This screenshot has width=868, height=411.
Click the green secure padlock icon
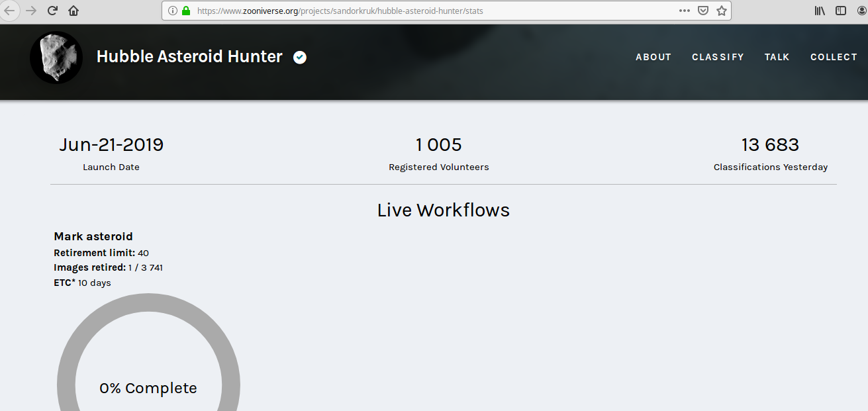(x=186, y=11)
